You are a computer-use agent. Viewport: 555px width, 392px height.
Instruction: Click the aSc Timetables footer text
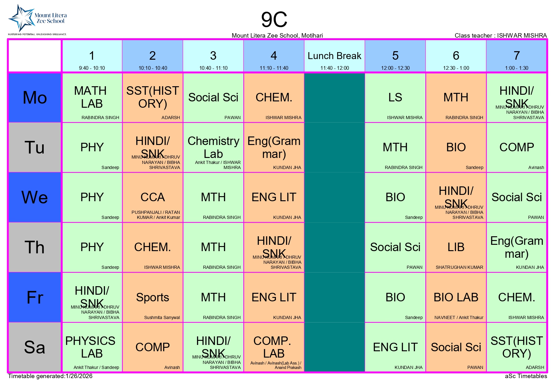(x=526, y=376)
